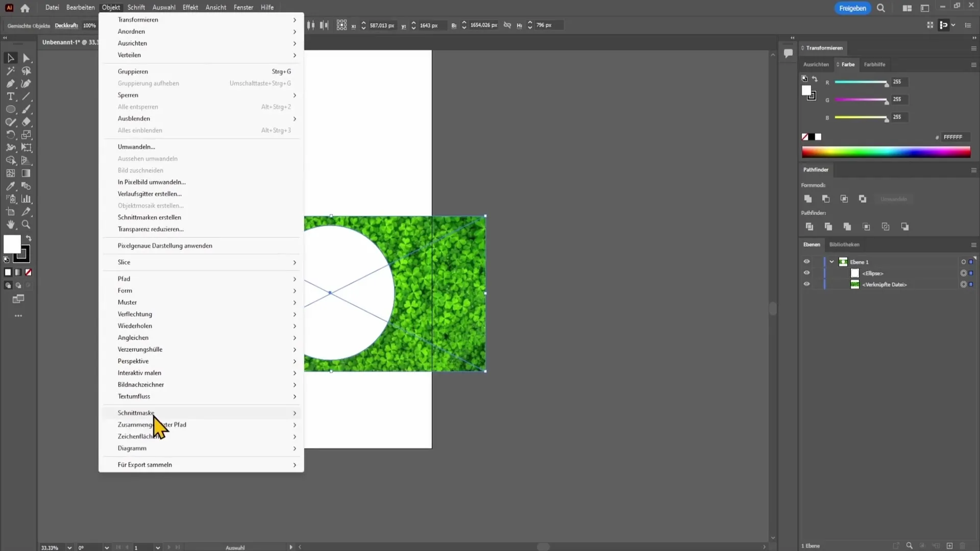Select the Line Segment tool
980x551 pixels.
point(27,96)
